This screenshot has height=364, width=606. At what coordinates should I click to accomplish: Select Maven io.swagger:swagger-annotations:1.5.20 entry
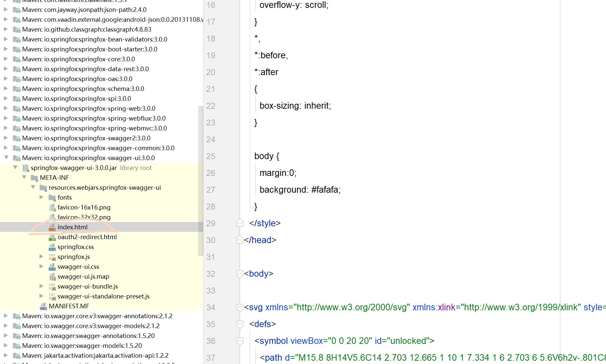(88, 336)
